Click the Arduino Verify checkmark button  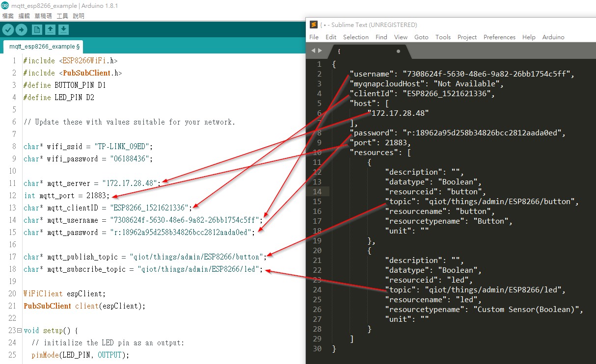coord(8,30)
